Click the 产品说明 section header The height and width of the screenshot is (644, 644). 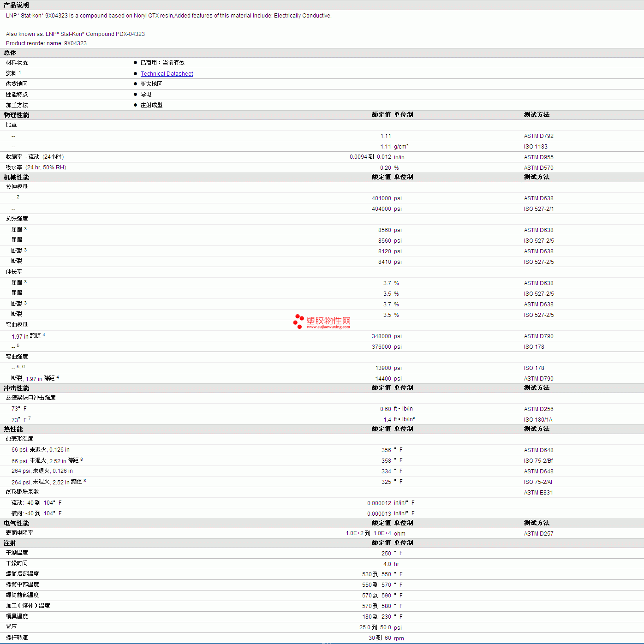16,5
